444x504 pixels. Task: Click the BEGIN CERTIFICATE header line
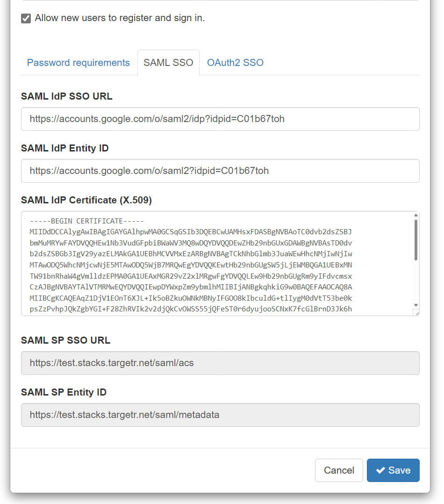(87, 221)
